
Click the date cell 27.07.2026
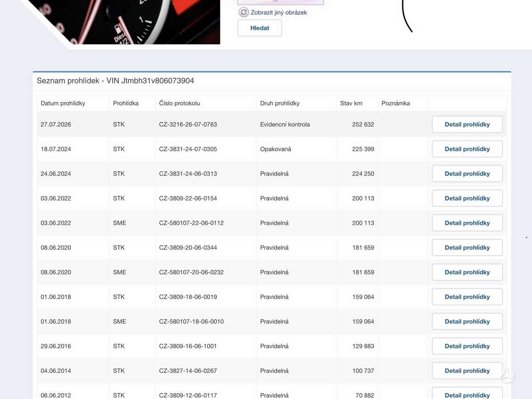point(56,124)
